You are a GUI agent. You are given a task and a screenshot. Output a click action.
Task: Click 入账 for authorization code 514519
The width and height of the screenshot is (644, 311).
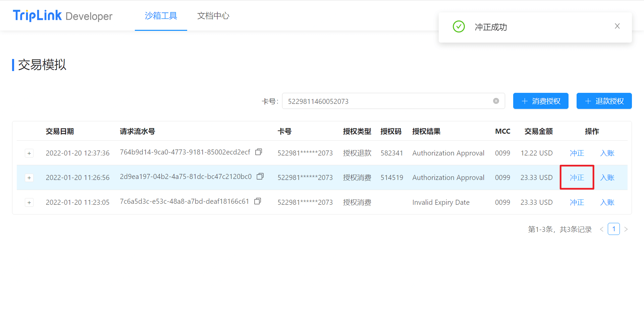pos(607,178)
